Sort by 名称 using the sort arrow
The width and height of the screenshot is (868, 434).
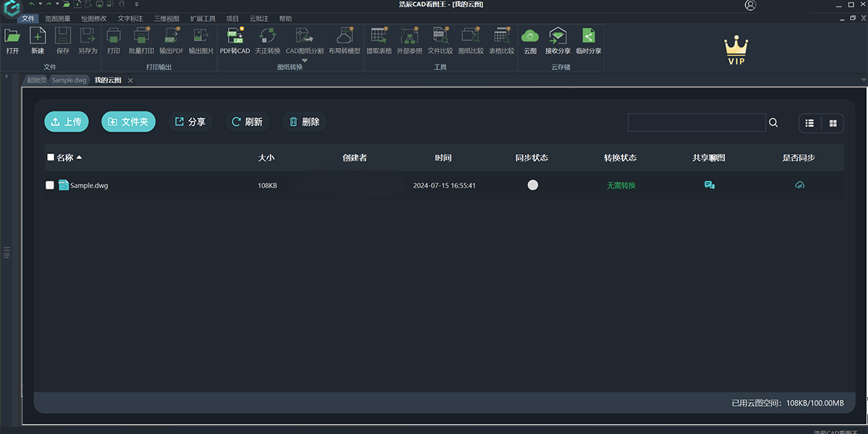coord(80,157)
